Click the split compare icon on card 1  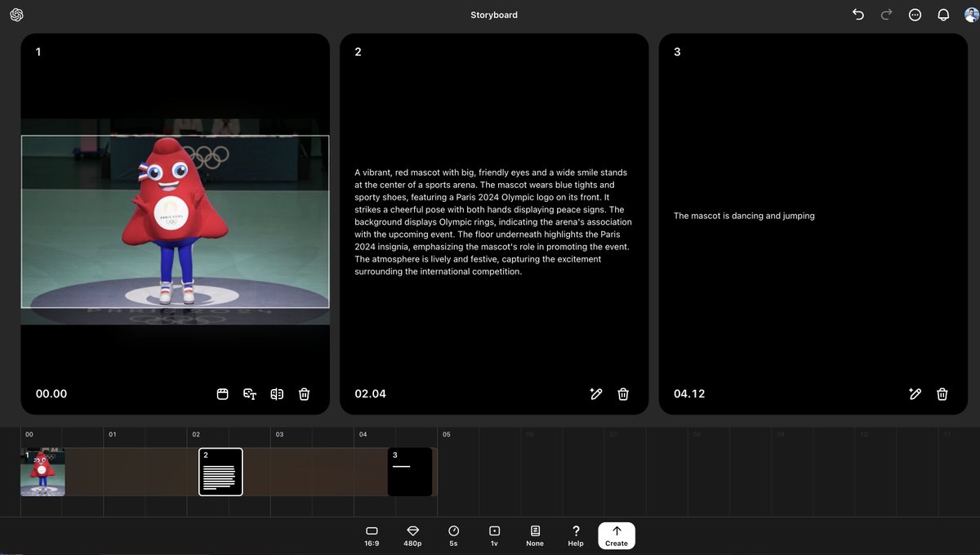(277, 394)
